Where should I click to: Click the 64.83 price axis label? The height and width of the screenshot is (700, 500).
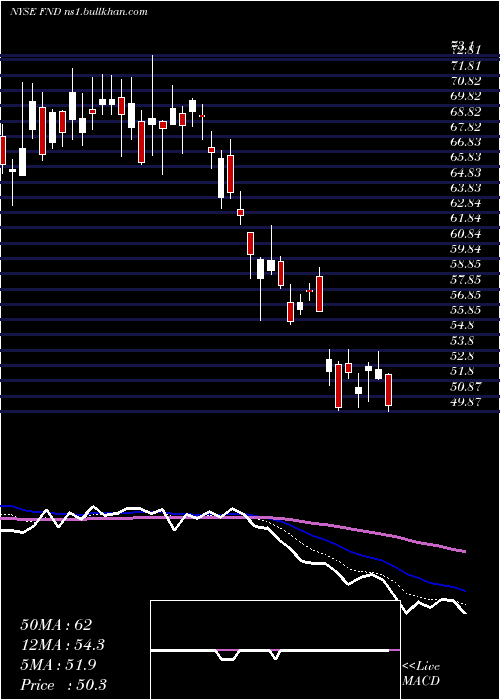click(466, 173)
